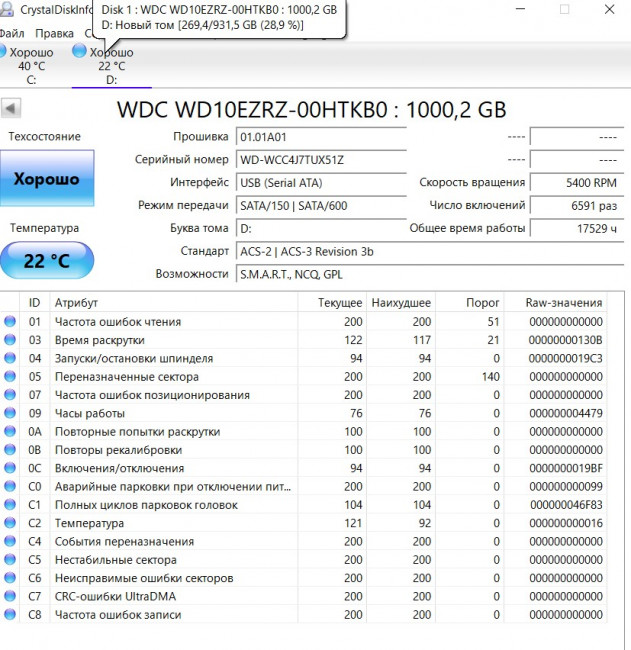Viewport: 631px width, 650px height.
Task: Click the Интерфейс field USB (Serial ATA)
Action: point(321,183)
